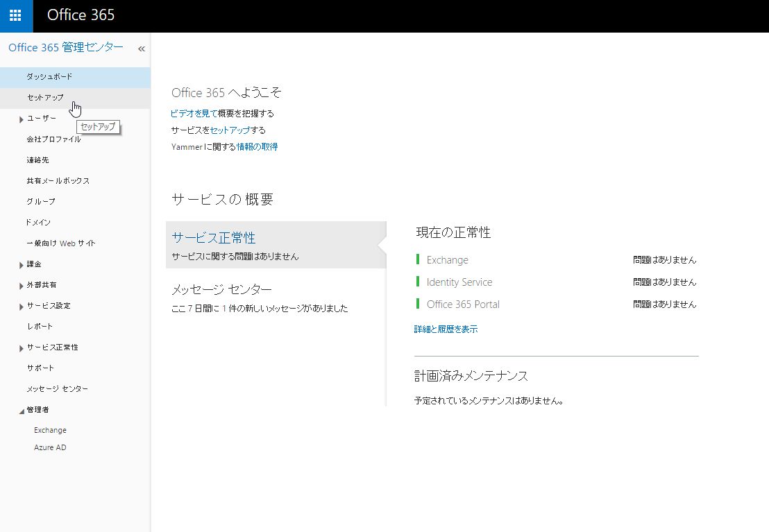The image size is (769, 532).
Task: Open メッセージ センター in the sidebar
Action: coord(58,389)
